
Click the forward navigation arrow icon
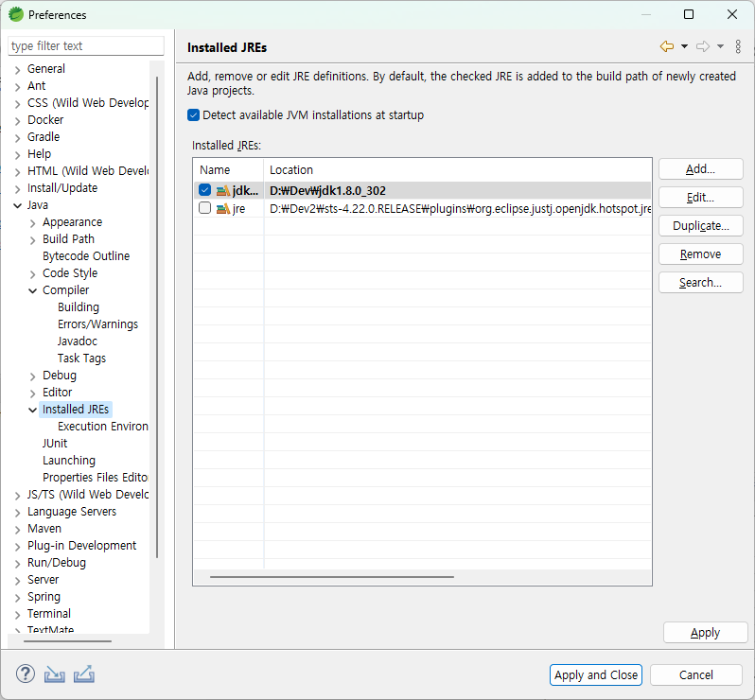click(703, 46)
